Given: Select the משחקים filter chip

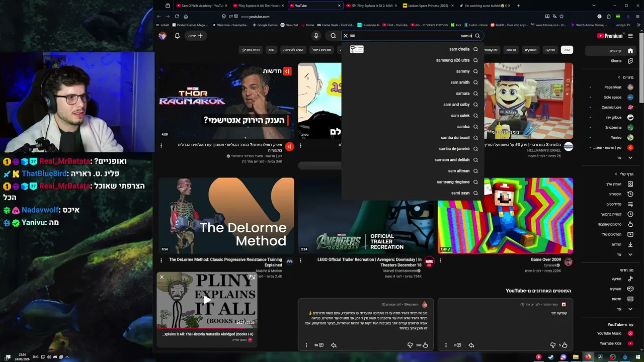Looking at the screenshot, I should pyautogui.click(x=531, y=50).
